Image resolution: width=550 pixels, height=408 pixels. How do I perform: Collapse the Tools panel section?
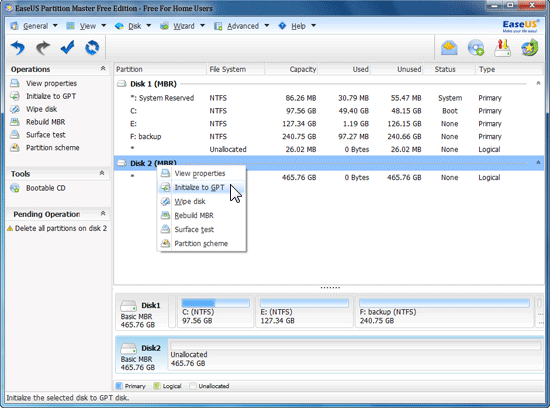click(x=102, y=173)
